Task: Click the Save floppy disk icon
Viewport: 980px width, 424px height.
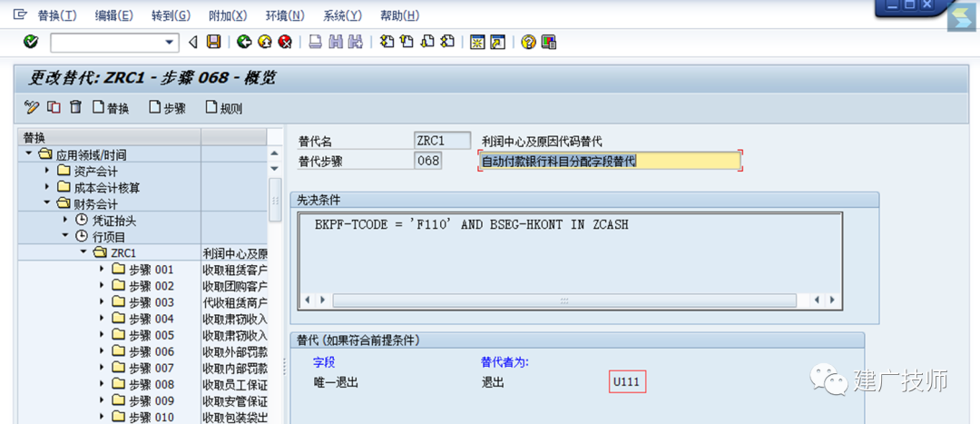Action: pos(214,42)
